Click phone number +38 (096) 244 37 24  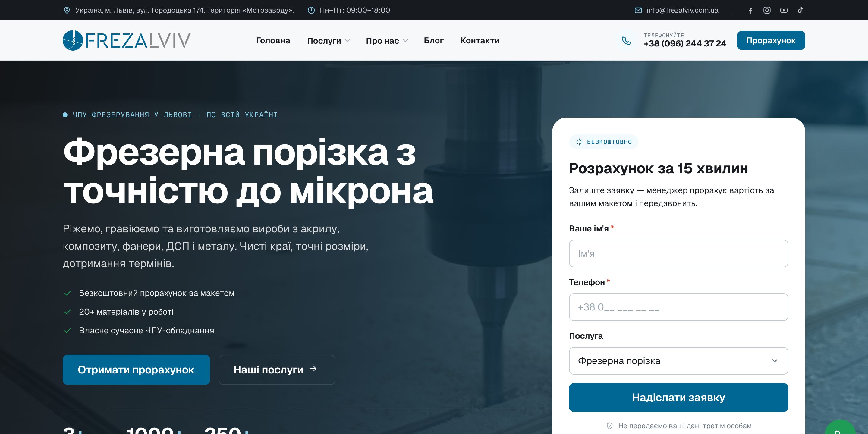point(685,43)
